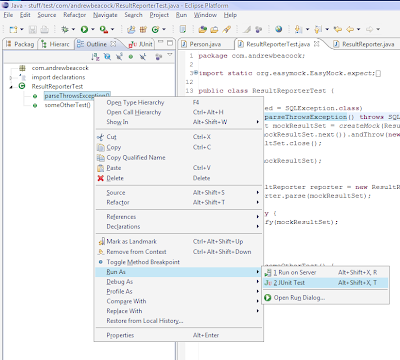Select JUnit Test from Run As submenu

pos(326,283)
